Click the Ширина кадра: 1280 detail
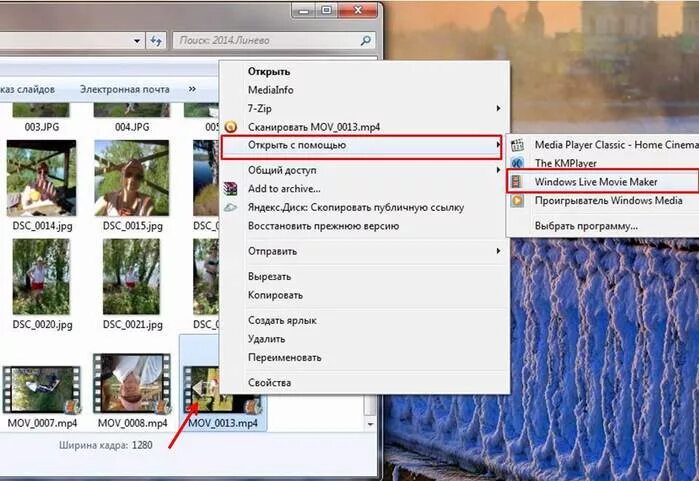This screenshot has height=481, width=699. pyautogui.click(x=106, y=445)
